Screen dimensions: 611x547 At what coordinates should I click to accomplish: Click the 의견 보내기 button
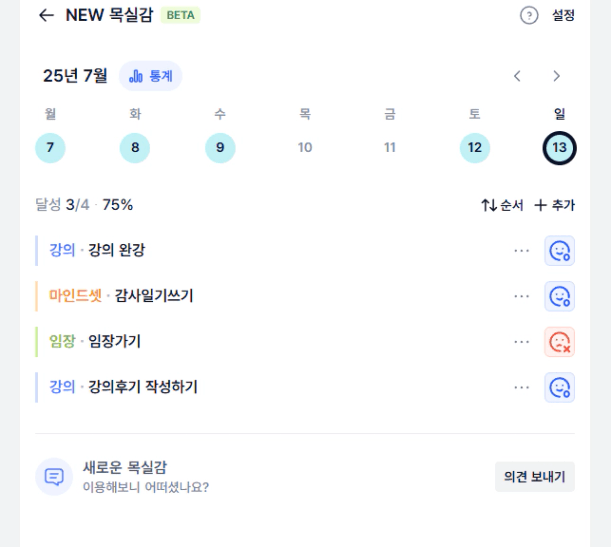click(535, 476)
